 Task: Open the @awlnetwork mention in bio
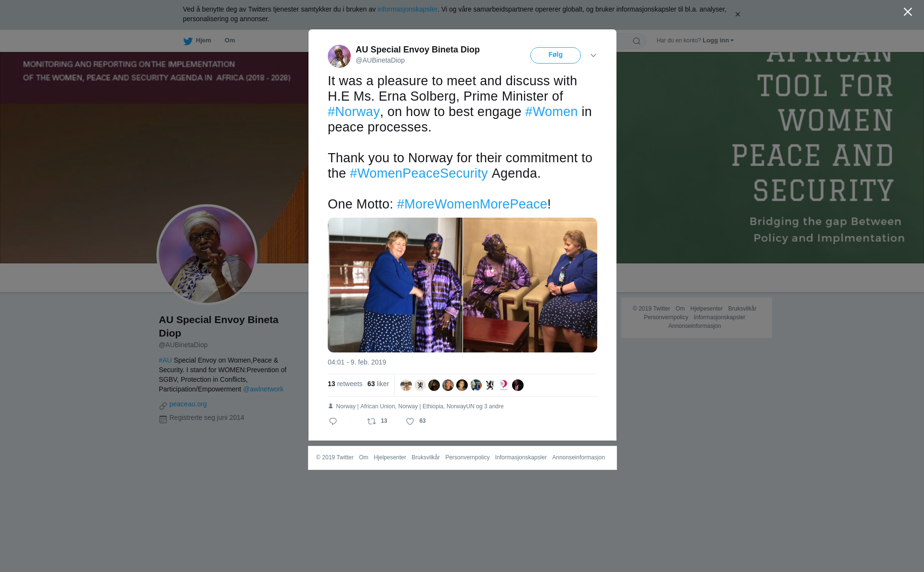coord(263,389)
